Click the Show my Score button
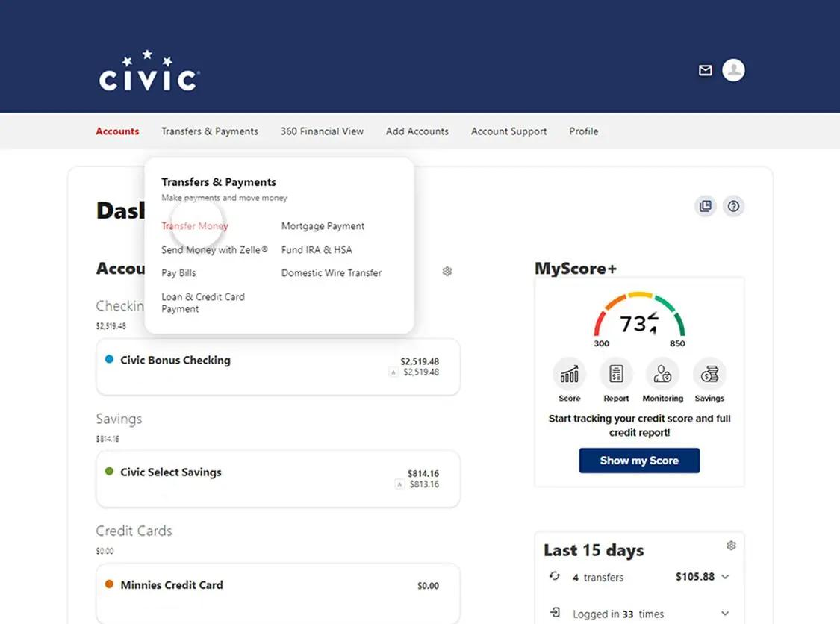Viewport: 840px width, 624px height. [x=639, y=461]
